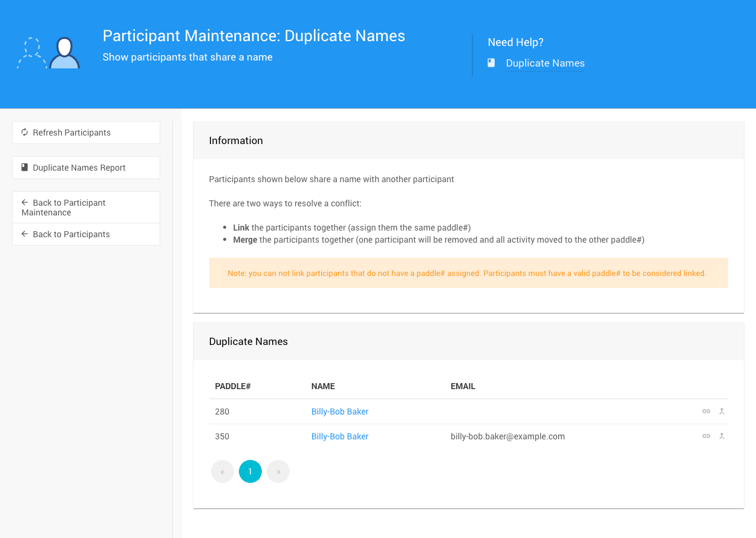
Task: Click the book icon under Need Help
Action: pyautogui.click(x=492, y=63)
